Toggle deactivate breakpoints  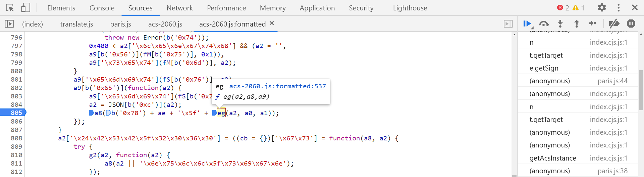point(614,24)
